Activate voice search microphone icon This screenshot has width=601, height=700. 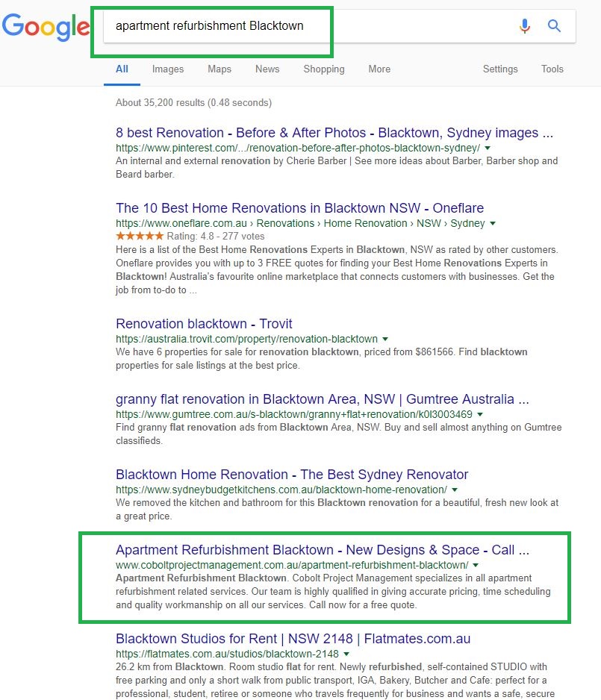pos(525,26)
